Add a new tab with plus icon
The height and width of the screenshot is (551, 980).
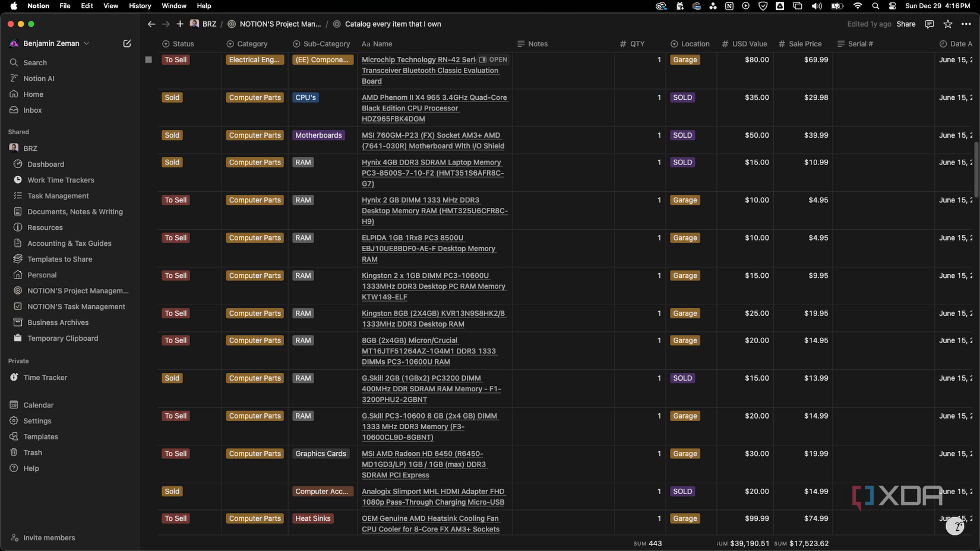(x=180, y=24)
